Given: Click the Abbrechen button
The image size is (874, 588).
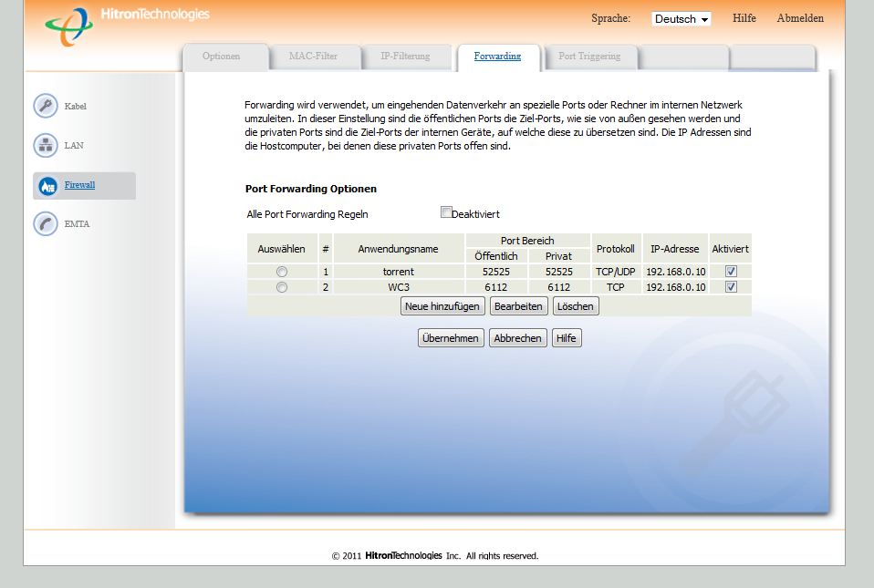Looking at the screenshot, I should (517, 338).
